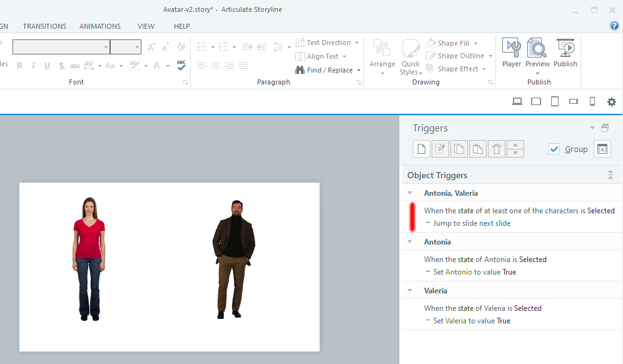Open the ANIMATIONS ribbon tab
The image size is (623, 364).
coord(100,26)
